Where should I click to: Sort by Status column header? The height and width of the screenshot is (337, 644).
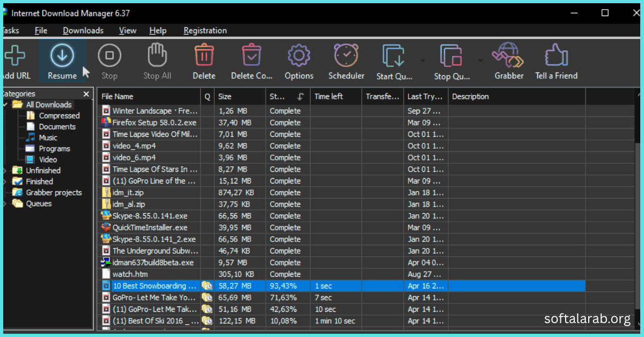pyautogui.click(x=288, y=97)
